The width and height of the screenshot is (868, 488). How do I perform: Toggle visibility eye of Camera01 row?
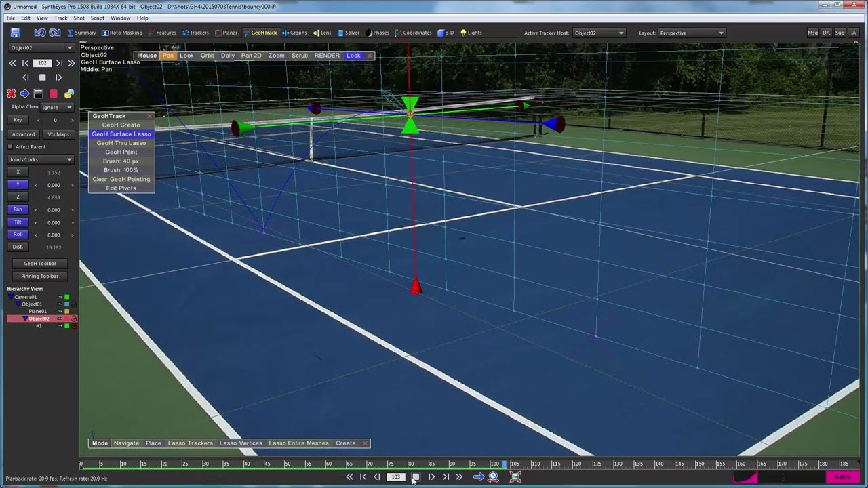click(59, 297)
